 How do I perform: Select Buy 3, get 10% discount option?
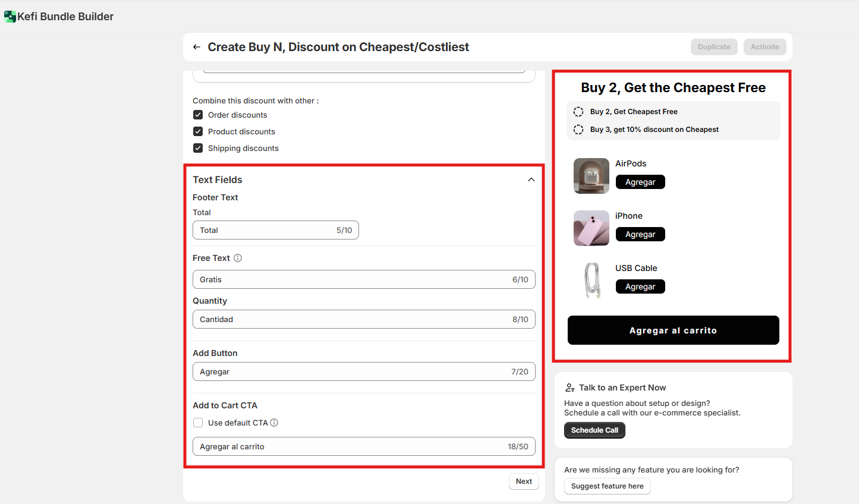[x=578, y=130]
